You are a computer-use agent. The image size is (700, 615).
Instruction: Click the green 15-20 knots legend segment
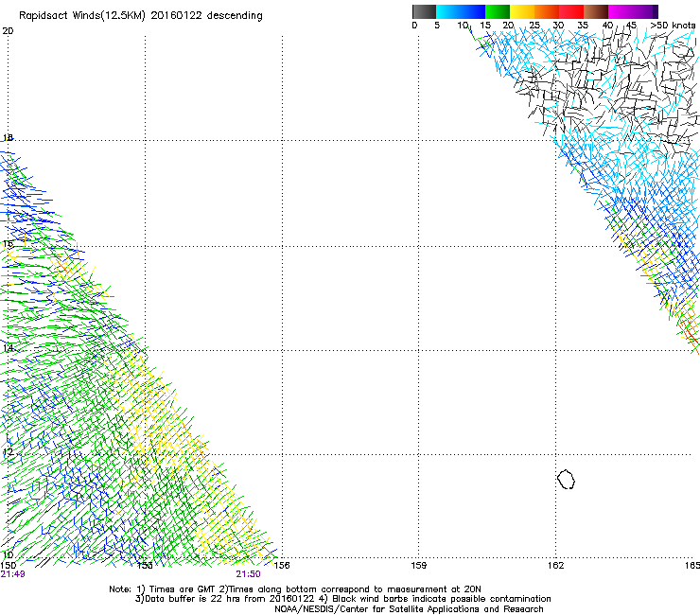click(498, 11)
